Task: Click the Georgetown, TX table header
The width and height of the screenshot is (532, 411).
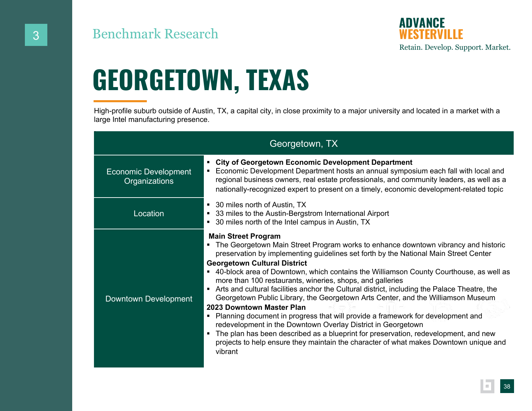Action: [x=304, y=143]
